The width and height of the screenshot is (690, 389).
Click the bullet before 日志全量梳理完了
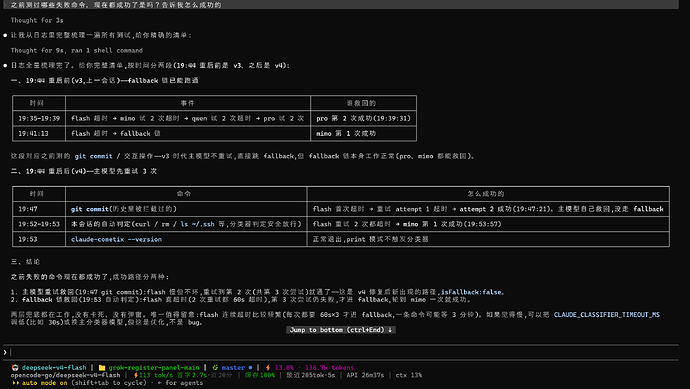(x=5, y=66)
